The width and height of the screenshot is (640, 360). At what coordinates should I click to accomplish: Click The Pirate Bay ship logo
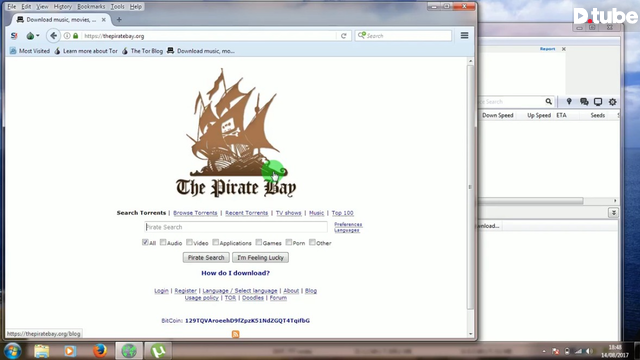pyautogui.click(x=236, y=133)
